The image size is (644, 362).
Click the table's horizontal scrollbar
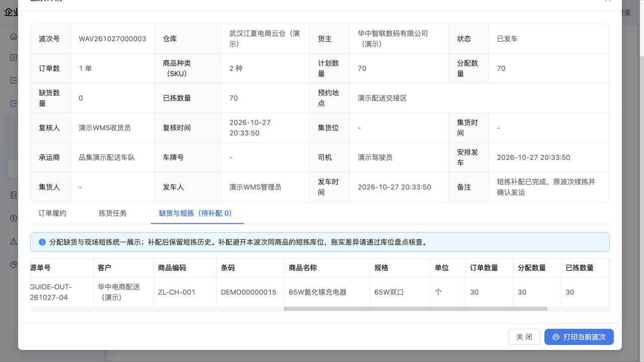[x=416, y=309]
